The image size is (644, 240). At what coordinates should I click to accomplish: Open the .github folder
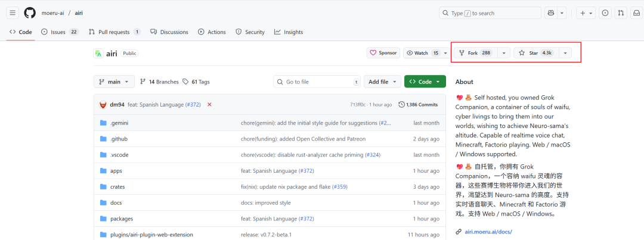pos(119,139)
